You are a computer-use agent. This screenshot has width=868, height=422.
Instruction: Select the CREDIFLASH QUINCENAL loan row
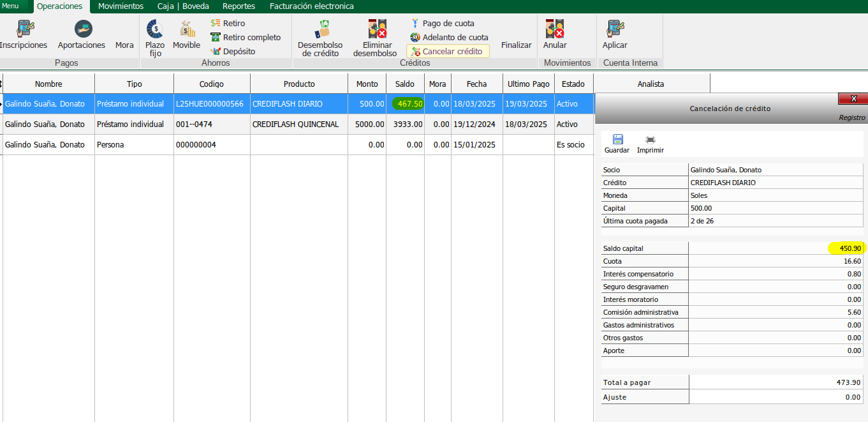(x=295, y=124)
